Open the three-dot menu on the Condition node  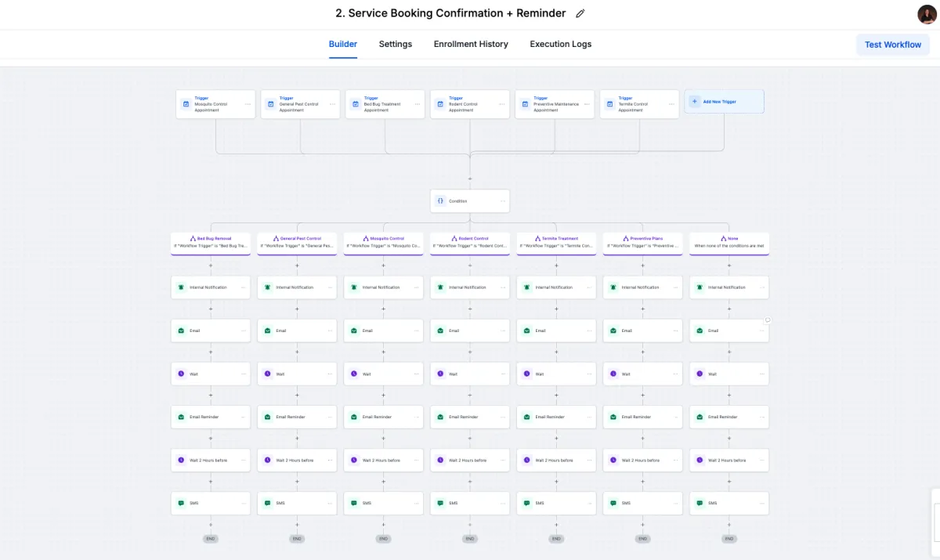tap(503, 201)
